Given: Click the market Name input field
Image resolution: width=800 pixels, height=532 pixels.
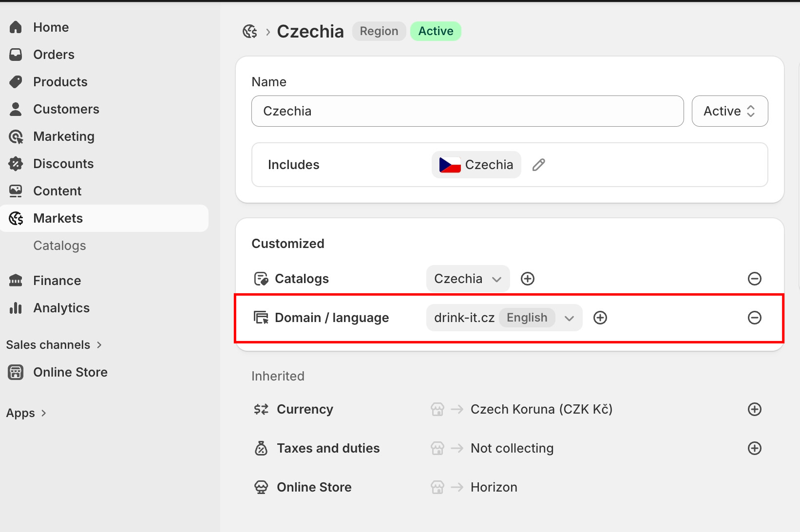Looking at the screenshot, I should (467, 111).
